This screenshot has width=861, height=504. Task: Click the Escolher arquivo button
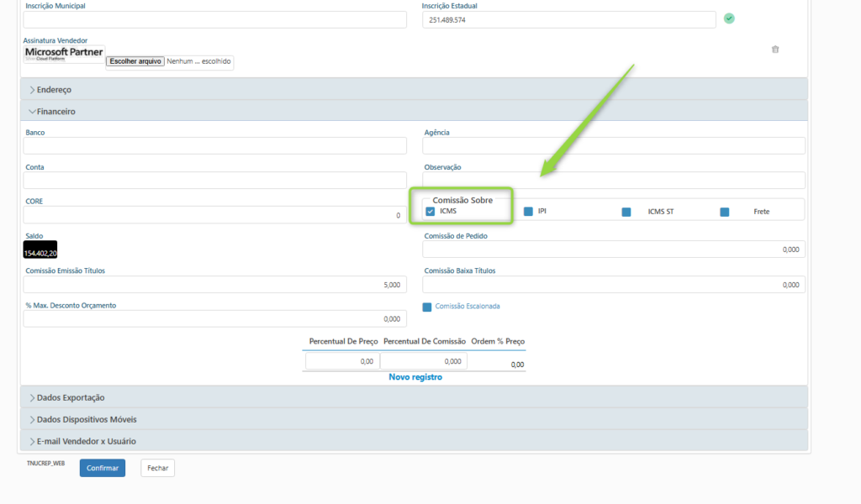point(135,61)
